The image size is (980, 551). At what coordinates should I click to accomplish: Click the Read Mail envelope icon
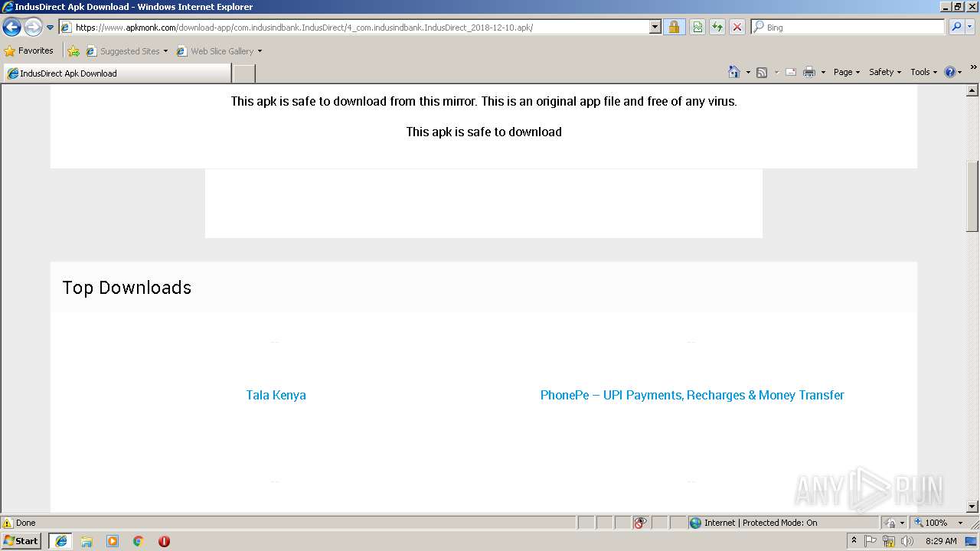tap(791, 72)
